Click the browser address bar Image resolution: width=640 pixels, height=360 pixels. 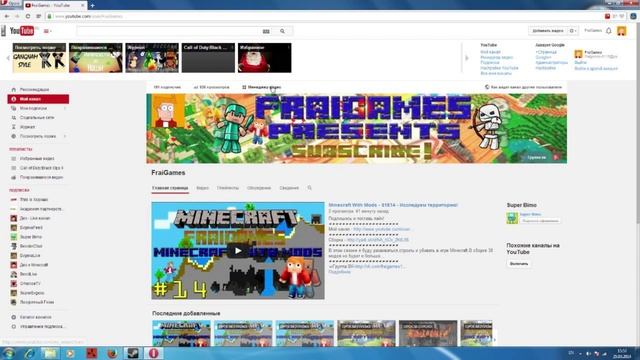click(x=322, y=16)
